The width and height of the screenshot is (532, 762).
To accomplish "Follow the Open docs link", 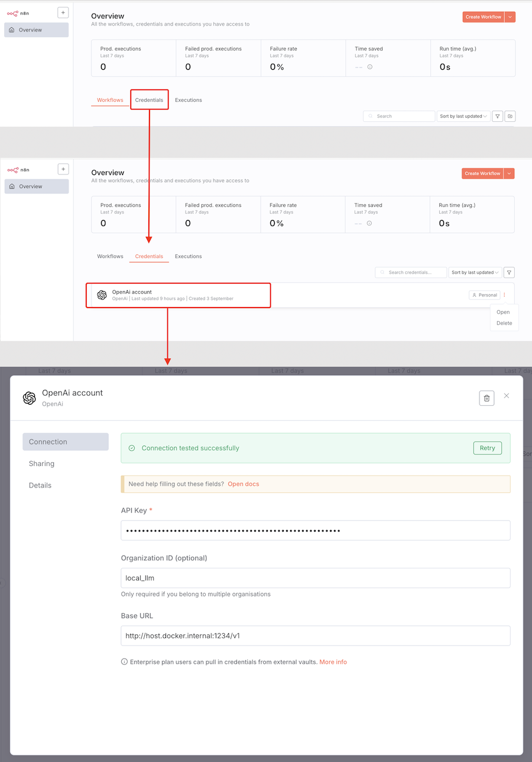I will click(x=244, y=484).
